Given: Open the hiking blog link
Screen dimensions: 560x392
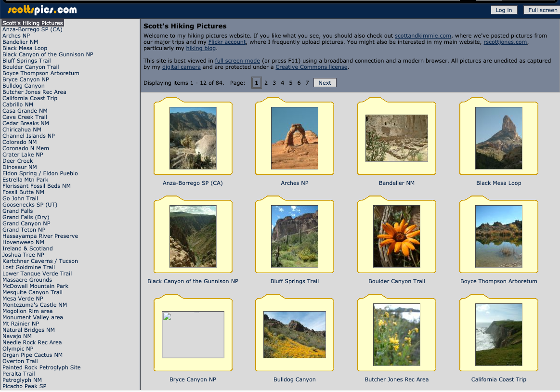Looking at the screenshot, I should (x=201, y=48).
